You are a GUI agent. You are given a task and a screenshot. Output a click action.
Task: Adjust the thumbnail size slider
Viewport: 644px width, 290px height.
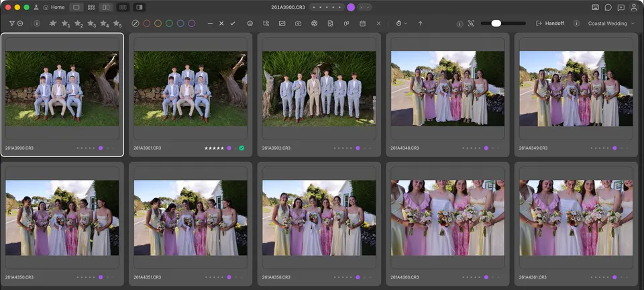click(x=503, y=23)
